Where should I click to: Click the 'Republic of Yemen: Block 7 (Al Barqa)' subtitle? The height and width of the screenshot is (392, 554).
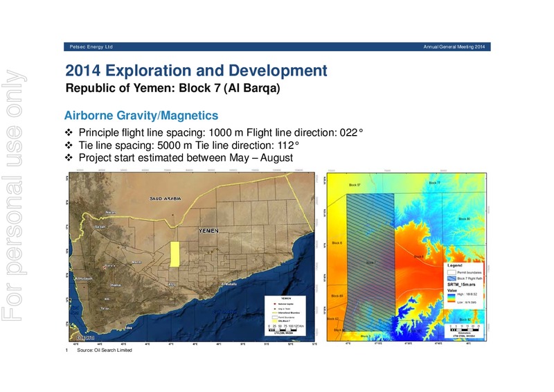click(172, 88)
